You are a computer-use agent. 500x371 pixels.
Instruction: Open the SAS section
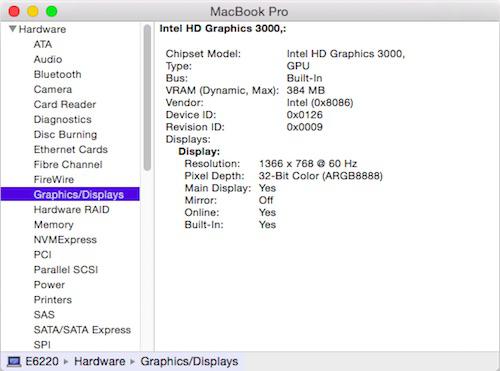44,315
